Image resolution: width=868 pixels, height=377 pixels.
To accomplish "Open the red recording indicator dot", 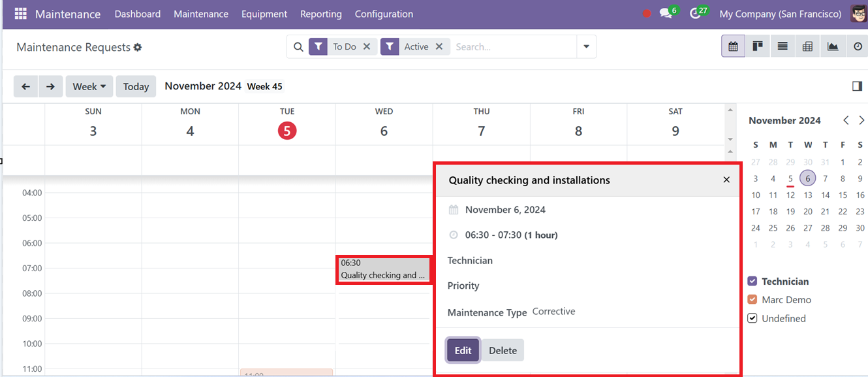I will pyautogui.click(x=647, y=14).
